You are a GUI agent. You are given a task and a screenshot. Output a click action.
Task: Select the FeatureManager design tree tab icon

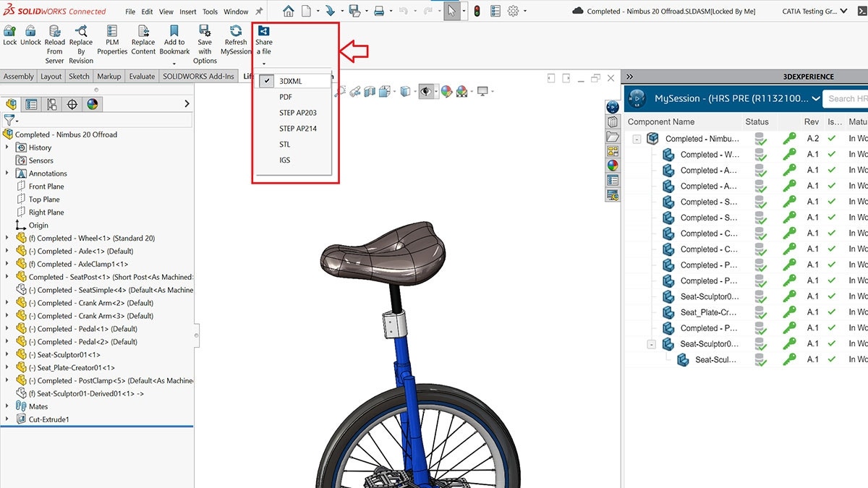point(11,104)
